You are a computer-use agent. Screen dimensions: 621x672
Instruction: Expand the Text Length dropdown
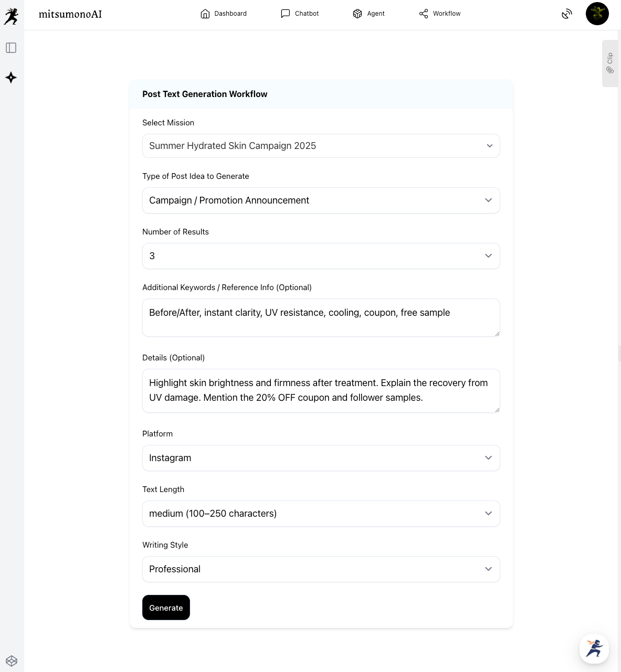click(321, 514)
